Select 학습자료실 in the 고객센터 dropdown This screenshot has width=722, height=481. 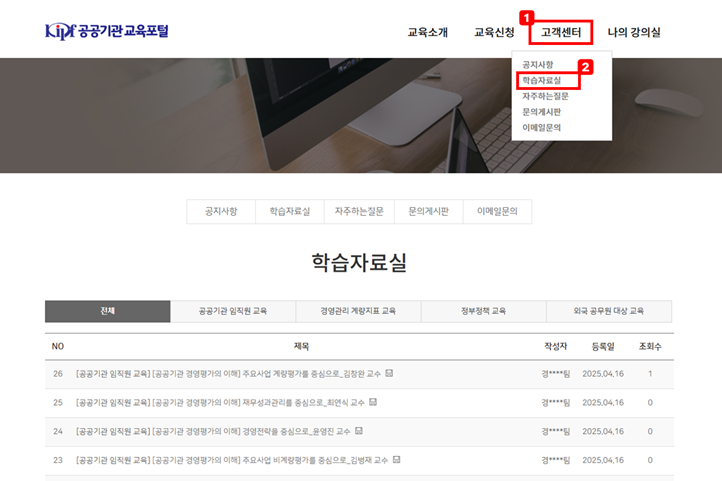tap(542, 80)
